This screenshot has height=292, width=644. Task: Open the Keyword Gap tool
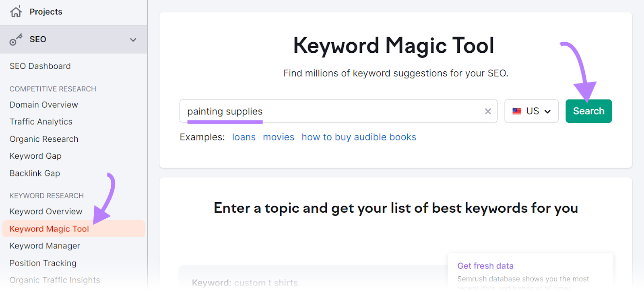pos(35,156)
